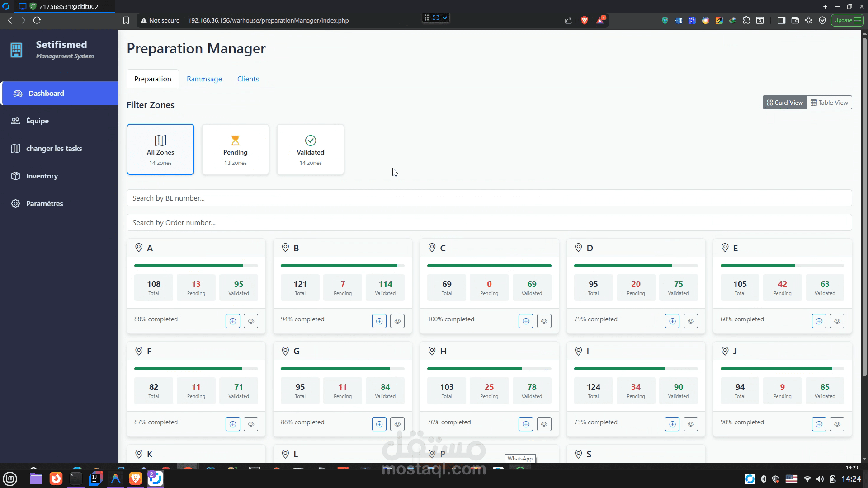
Task: Open Inventory in the sidebar
Action: pos(42,176)
